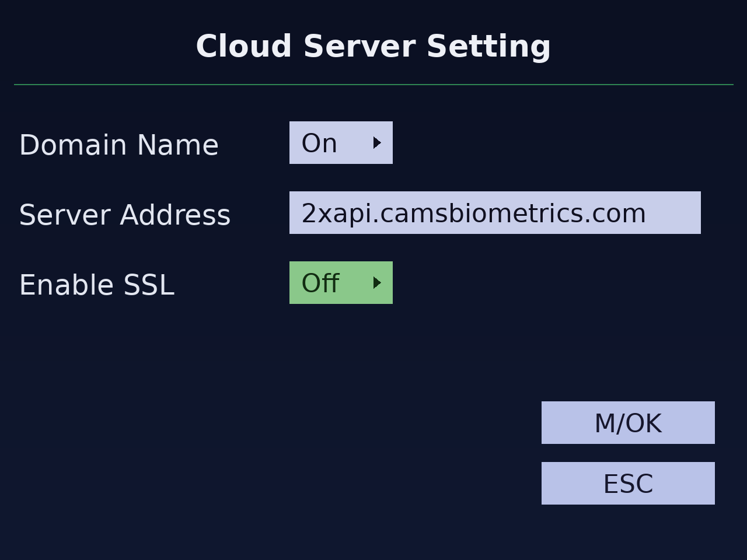Select the Domain Name label
Image resolution: width=747 pixels, height=560 pixels.
click(x=119, y=145)
